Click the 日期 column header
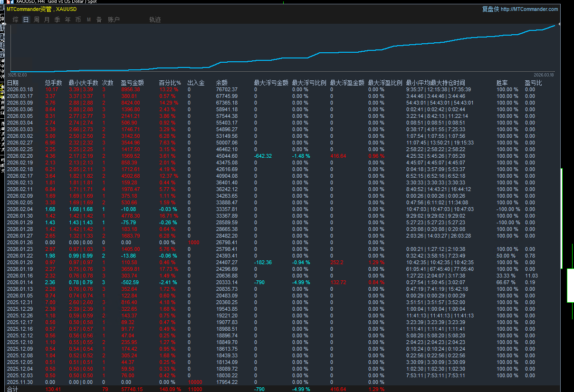The height and width of the screenshot is (392, 574). [x=13, y=83]
